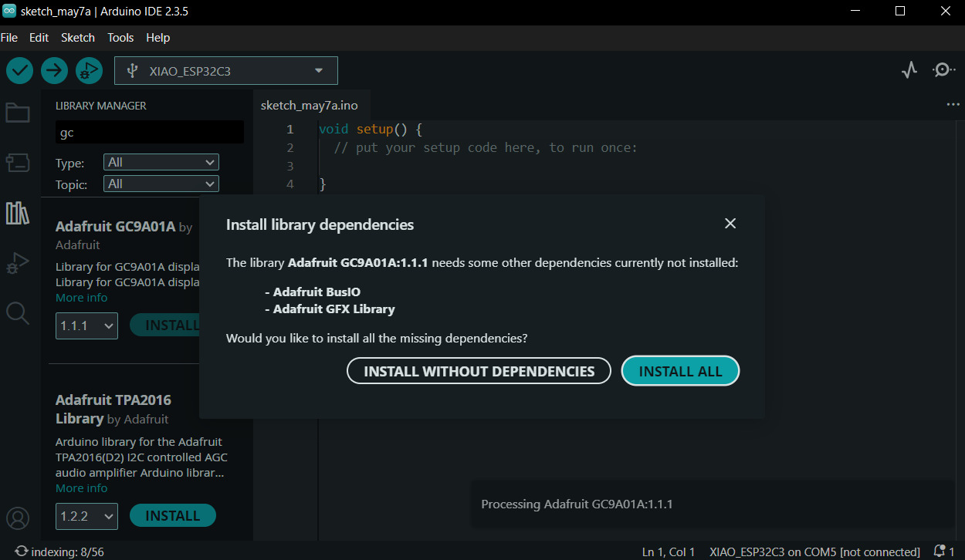
Task: Open the 1.2.2 version dropdown
Action: click(x=86, y=516)
